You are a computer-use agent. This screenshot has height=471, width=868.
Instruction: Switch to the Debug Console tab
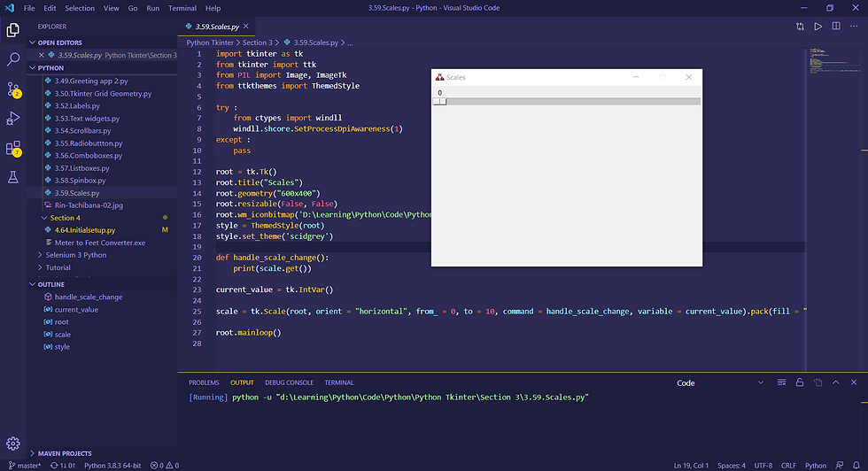pyautogui.click(x=289, y=382)
